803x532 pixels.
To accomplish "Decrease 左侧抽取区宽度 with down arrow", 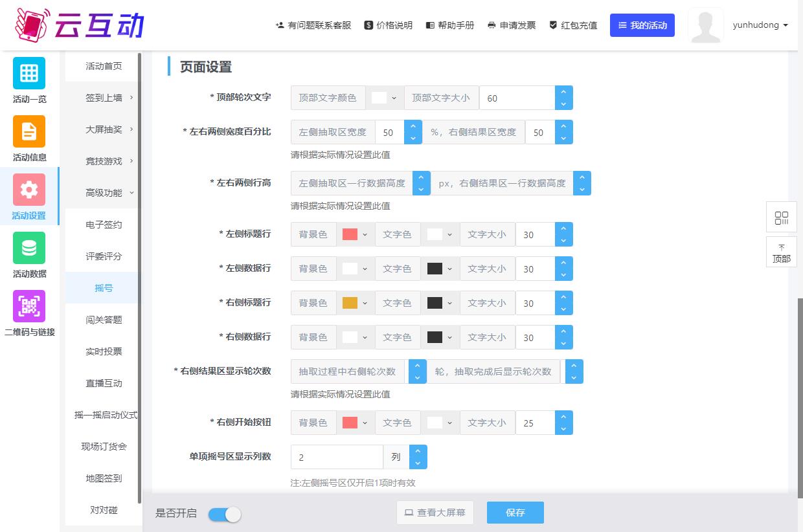I will (413, 138).
